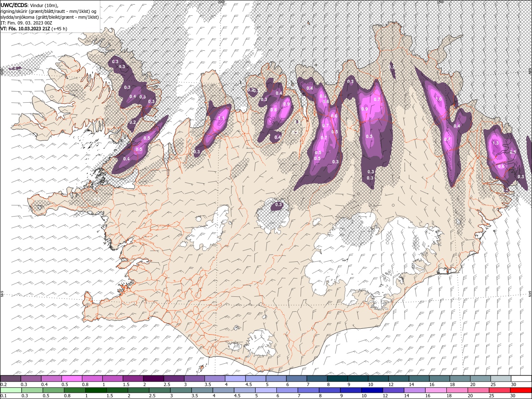Pick the 3.5 blue-grey swatch in lower legend row
The width and height of the screenshot is (532, 399).
pos(202,390)
